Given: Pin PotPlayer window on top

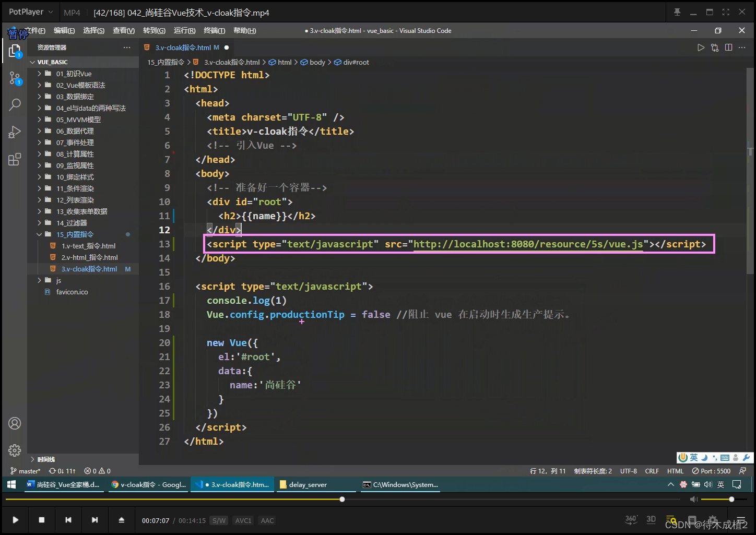Looking at the screenshot, I should [x=677, y=12].
